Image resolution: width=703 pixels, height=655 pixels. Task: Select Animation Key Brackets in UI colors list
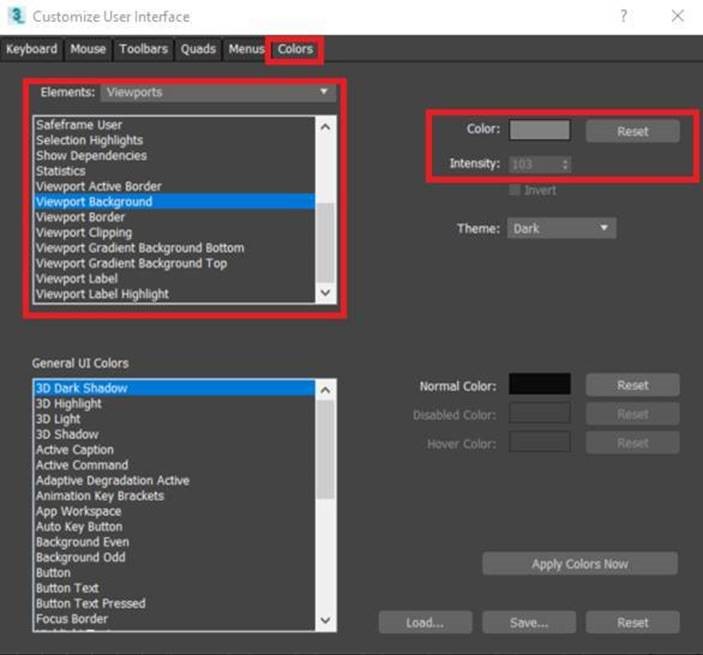click(x=99, y=496)
